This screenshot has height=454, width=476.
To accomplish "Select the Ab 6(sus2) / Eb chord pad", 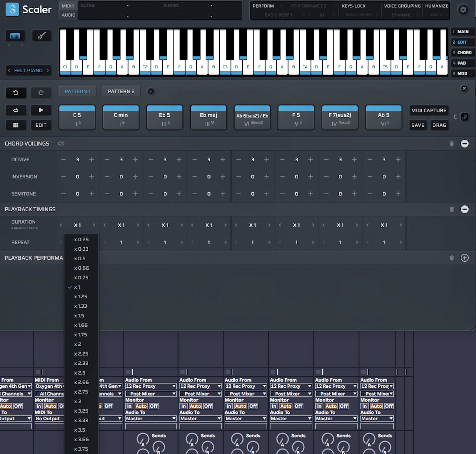I will 252,117.
